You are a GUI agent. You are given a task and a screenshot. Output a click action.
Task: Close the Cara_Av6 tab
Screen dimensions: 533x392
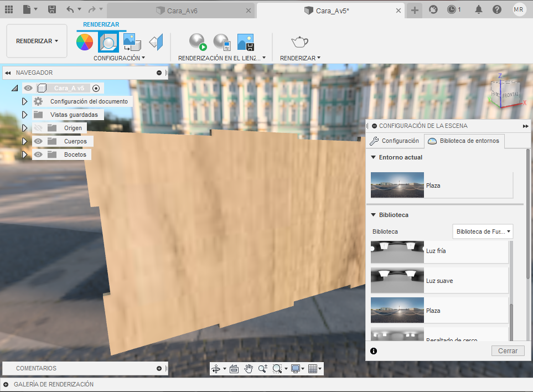pyautogui.click(x=249, y=11)
